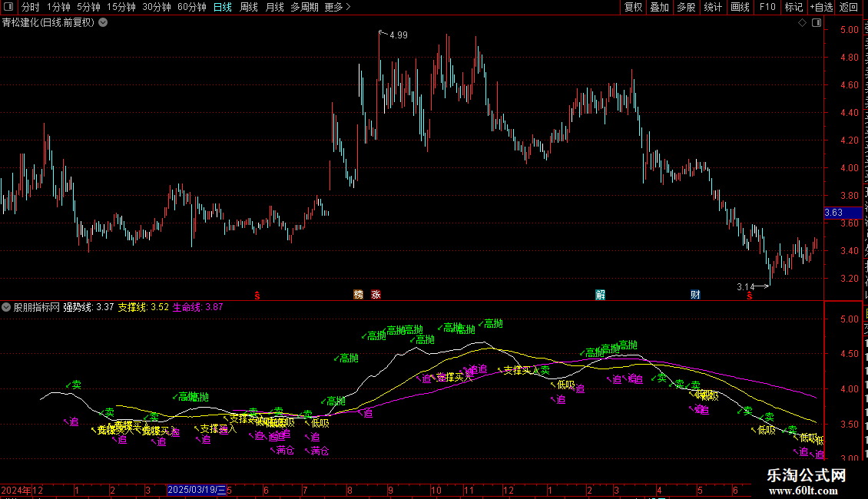The image size is (868, 499).
Task: Select the 1分钟 period tab
Action: click(58, 7)
